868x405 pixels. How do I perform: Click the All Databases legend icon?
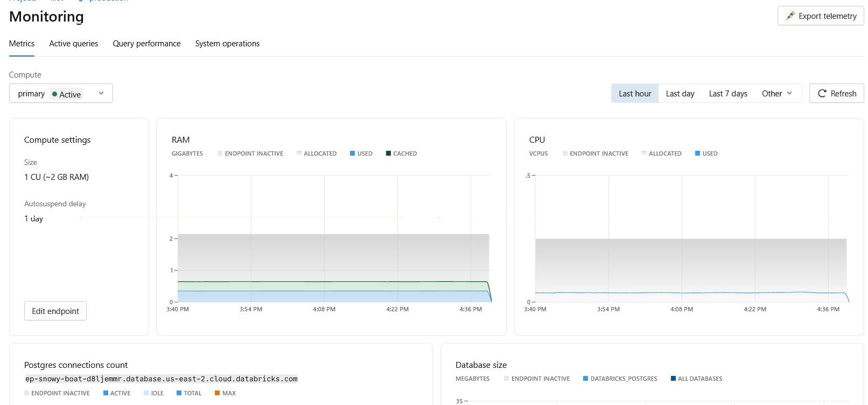pyautogui.click(x=673, y=379)
